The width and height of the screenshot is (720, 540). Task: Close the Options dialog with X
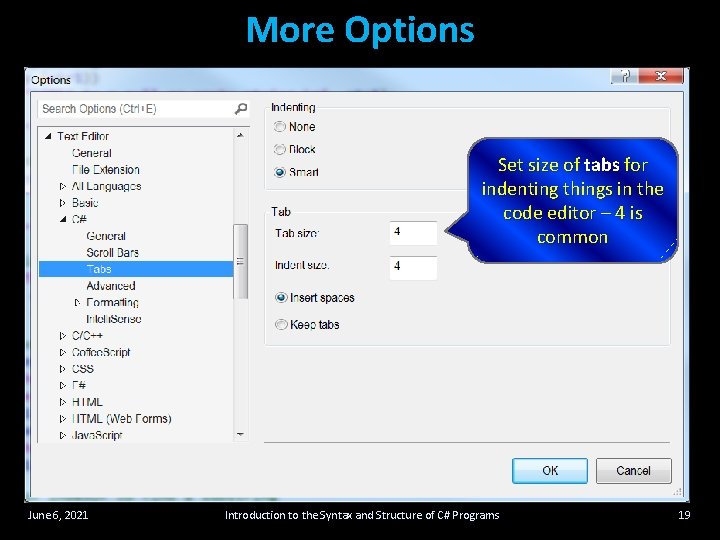pos(661,76)
